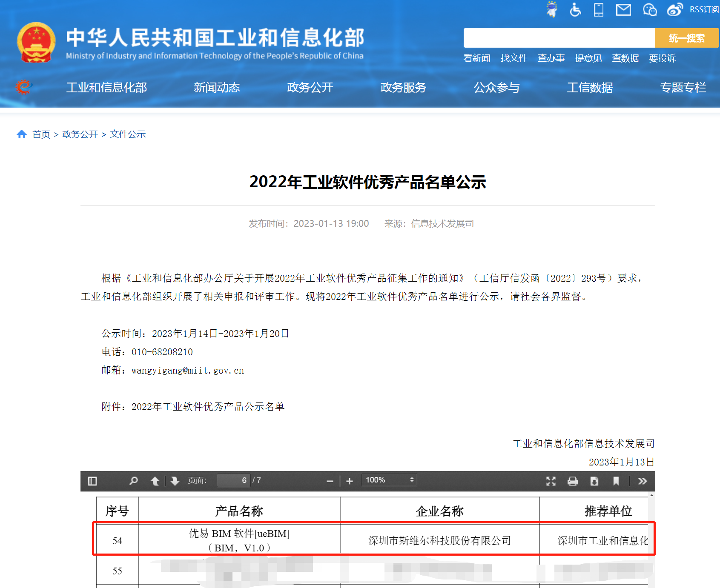The height and width of the screenshot is (588, 720).
Task: Open the 政务公开 navigation menu
Action: click(x=310, y=88)
